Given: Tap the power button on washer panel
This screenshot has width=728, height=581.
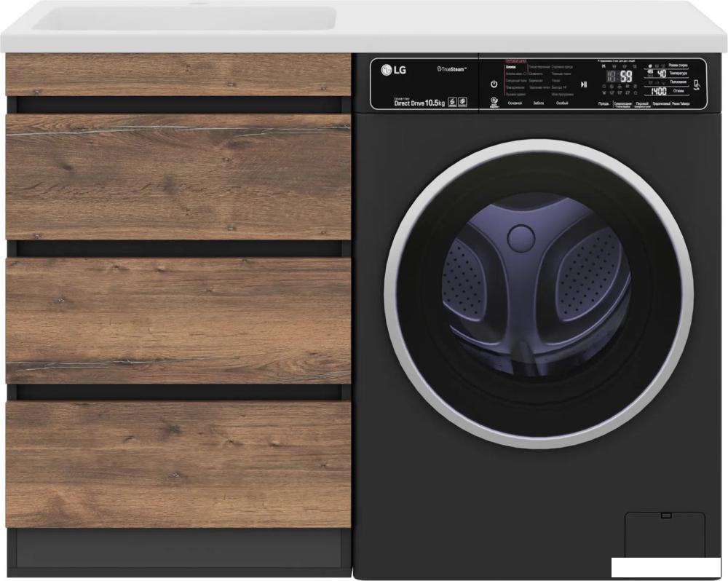Looking at the screenshot, I should click(494, 84).
